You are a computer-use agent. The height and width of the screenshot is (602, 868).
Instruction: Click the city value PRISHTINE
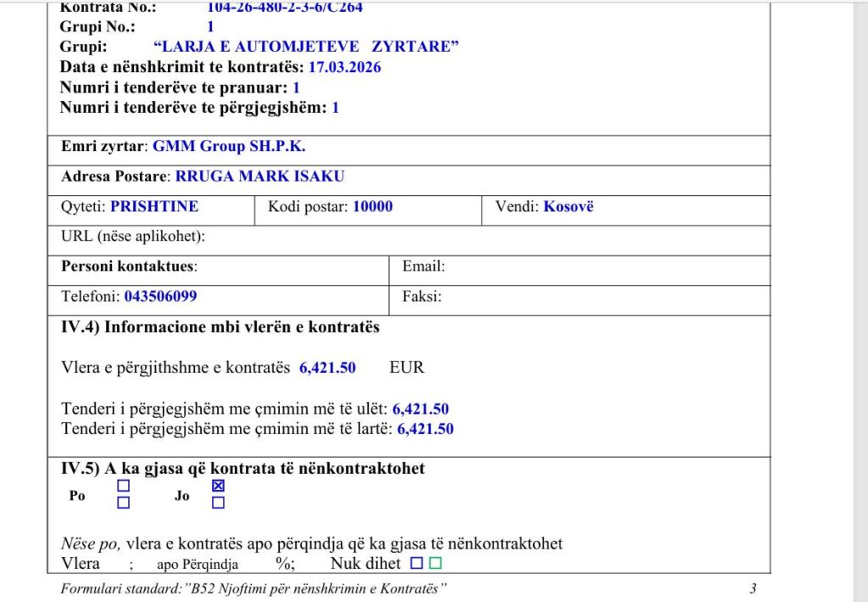coord(154,206)
